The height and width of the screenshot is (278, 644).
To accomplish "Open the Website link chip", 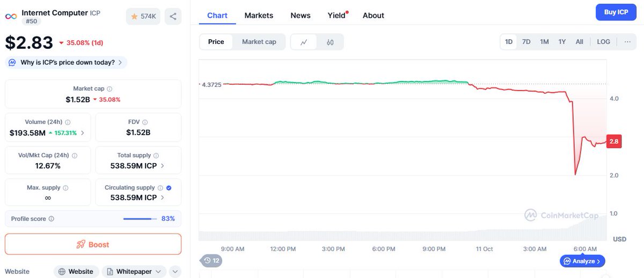I will point(76,272).
